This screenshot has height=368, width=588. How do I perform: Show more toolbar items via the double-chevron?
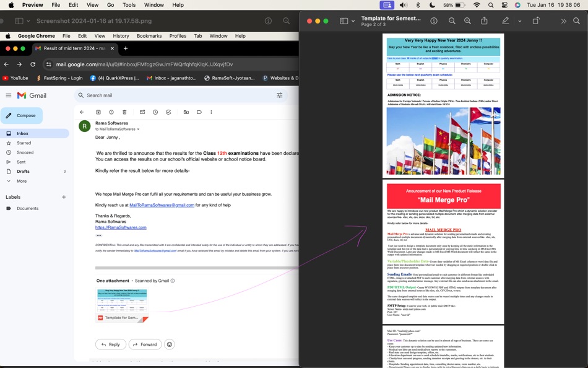[564, 22]
